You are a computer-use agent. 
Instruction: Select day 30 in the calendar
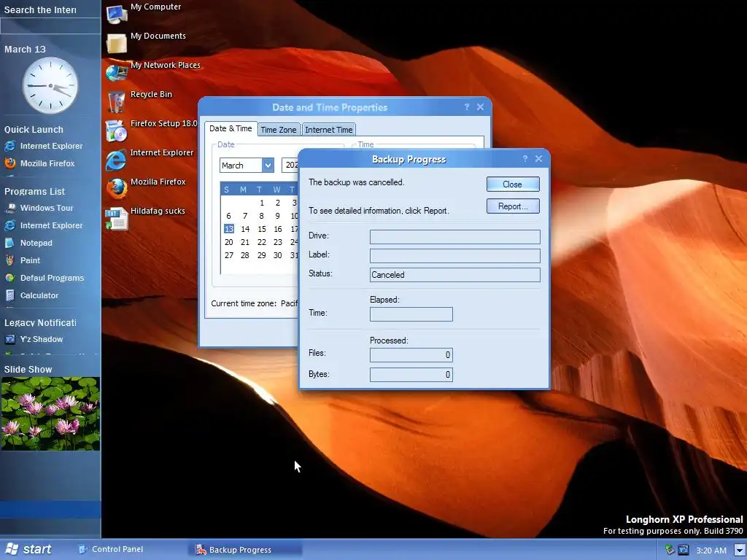click(278, 255)
